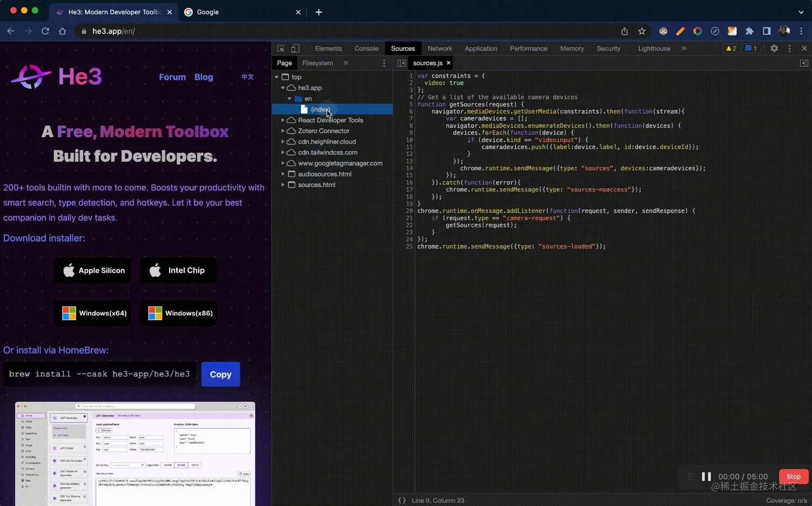Expand sources.html frame node
Viewport: 812px width, 506px height.
[283, 185]
